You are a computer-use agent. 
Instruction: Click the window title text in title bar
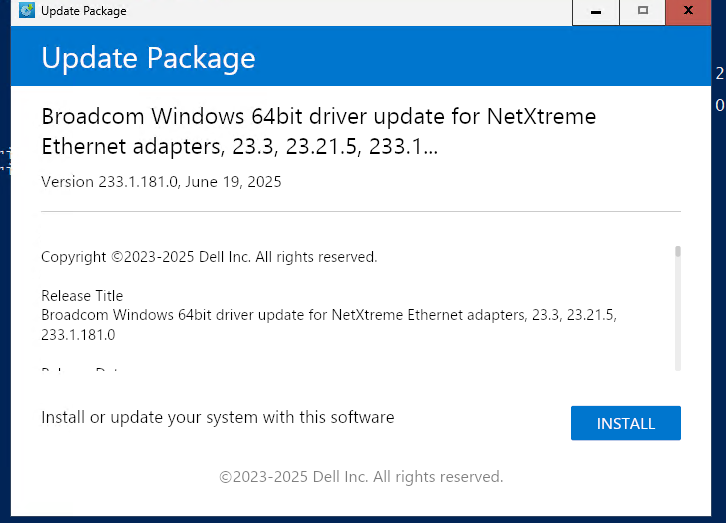(x=83, y=12)
